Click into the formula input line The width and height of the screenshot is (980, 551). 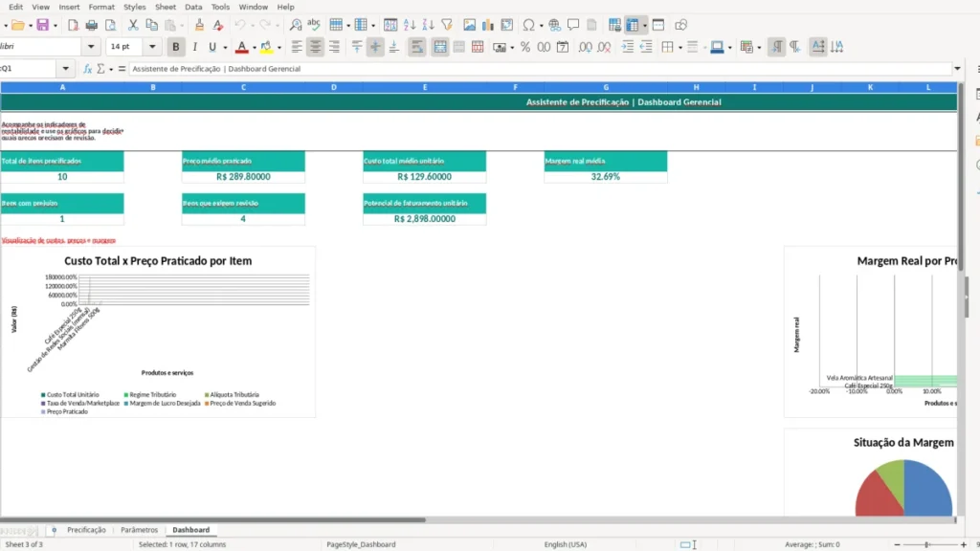point(541,69)
